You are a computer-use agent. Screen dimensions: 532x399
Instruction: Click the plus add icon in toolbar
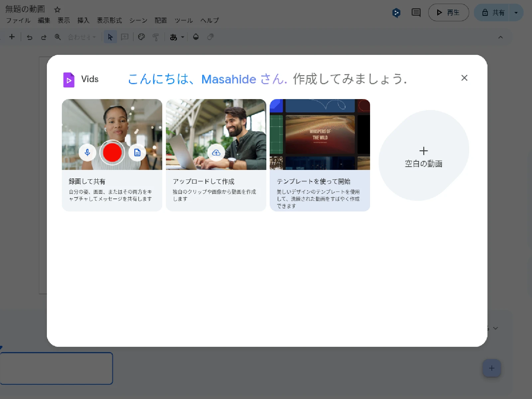(12, 37)
